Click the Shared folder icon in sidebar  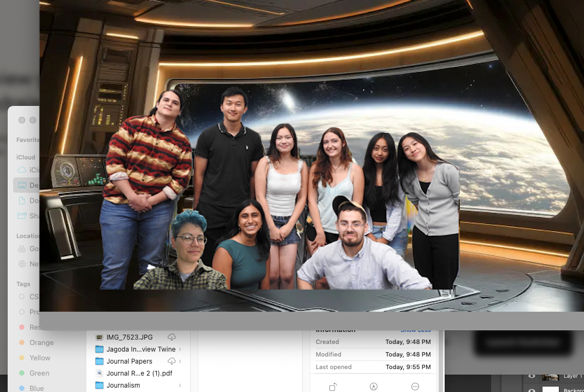coord(22,216)
